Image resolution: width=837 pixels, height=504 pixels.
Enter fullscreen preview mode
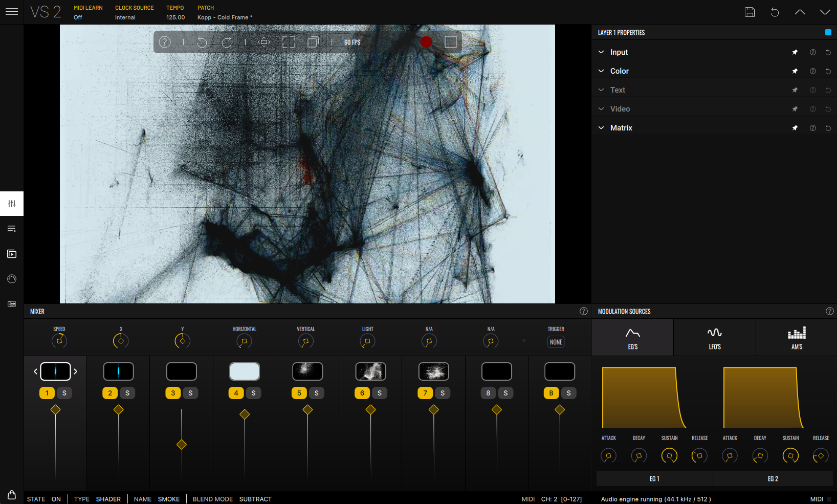[x=289, y=42]
